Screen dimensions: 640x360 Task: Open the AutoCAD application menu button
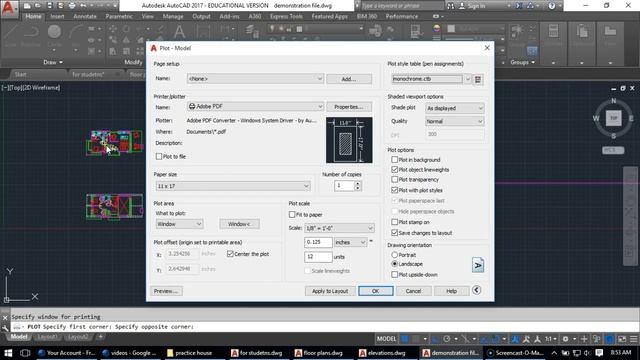[9, 9]
